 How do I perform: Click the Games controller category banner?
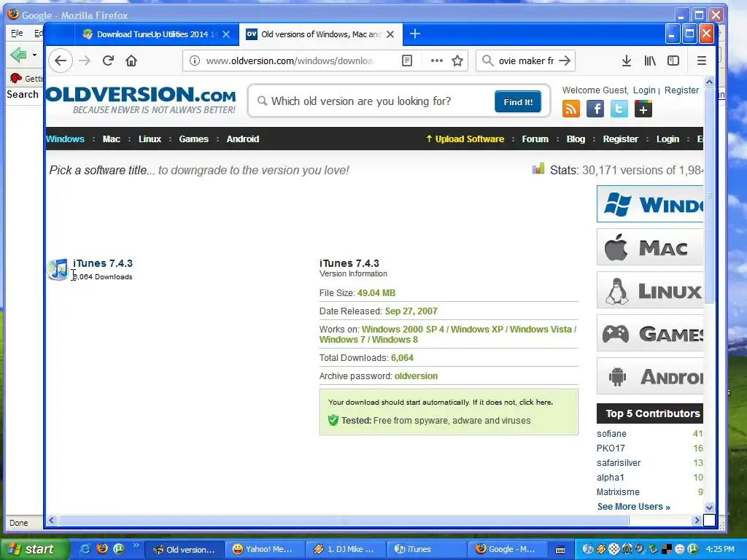(x=650, y=332)
